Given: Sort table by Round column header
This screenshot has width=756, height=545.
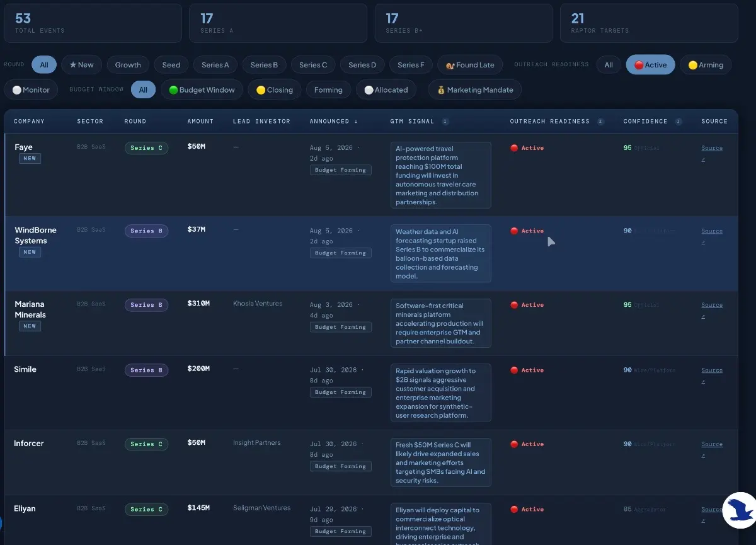Looking at the screenshot, I should pyautogui.click(x=135, y=122).
